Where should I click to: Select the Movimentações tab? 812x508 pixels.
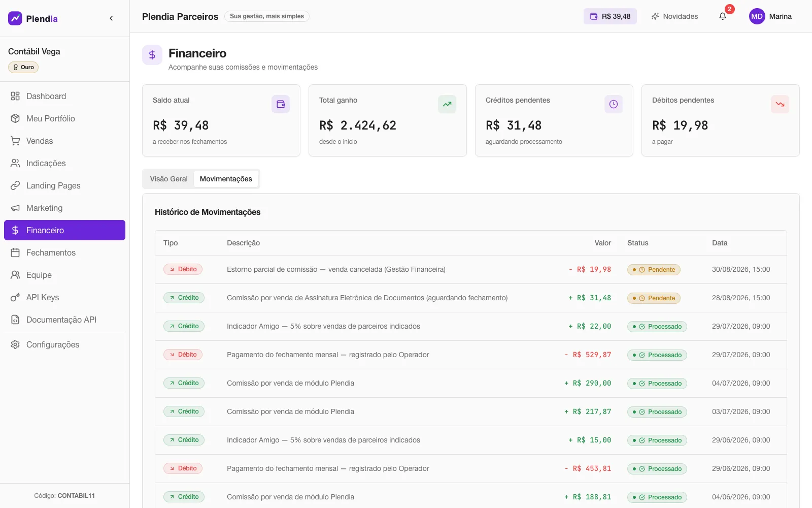pyautogui.click(x=226, y=179)
